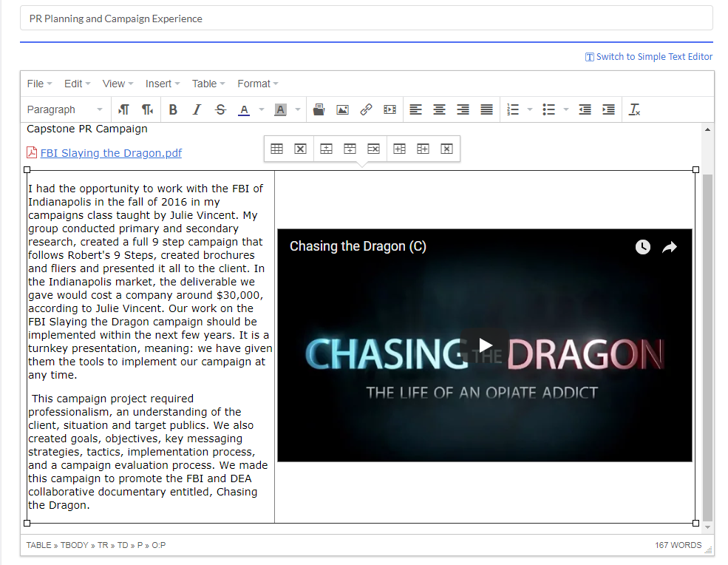Open the View menu

click(118, 84)
